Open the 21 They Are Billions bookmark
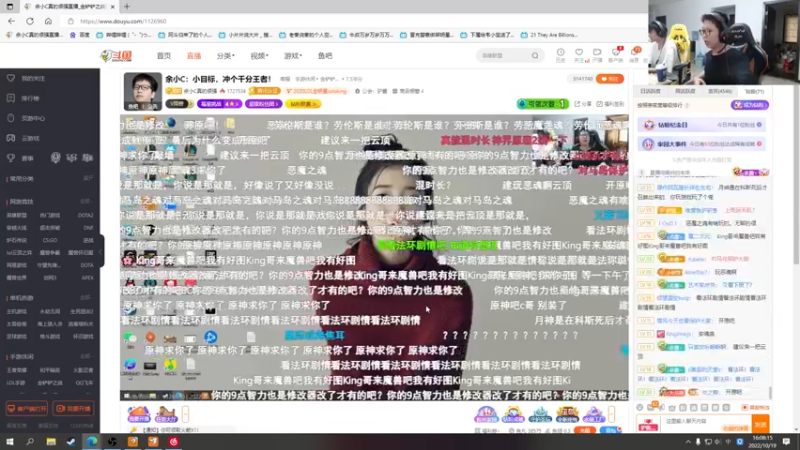This screenshot has height=450, width=800. click(x=549, y=35)
